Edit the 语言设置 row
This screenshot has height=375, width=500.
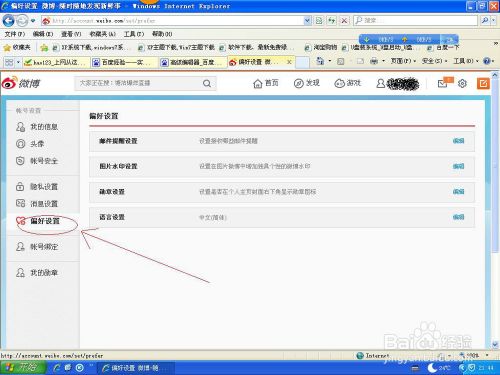(x=459, y=217)
